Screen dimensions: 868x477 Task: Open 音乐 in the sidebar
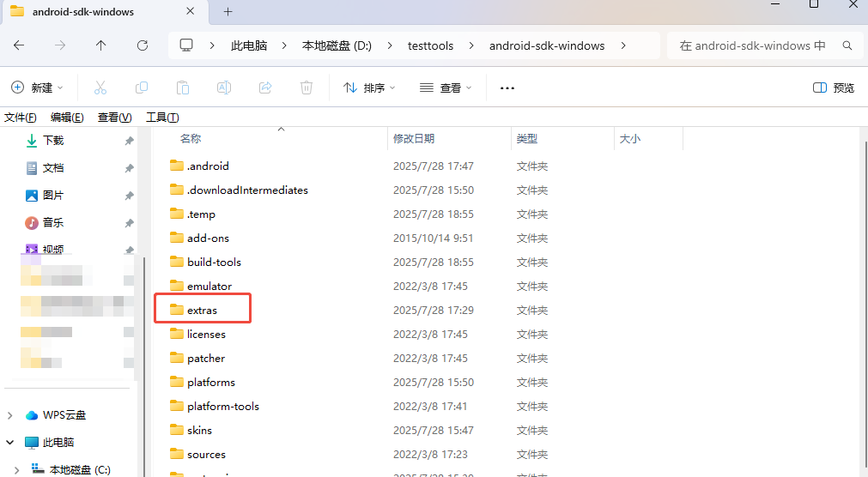(x=53, y=223)
